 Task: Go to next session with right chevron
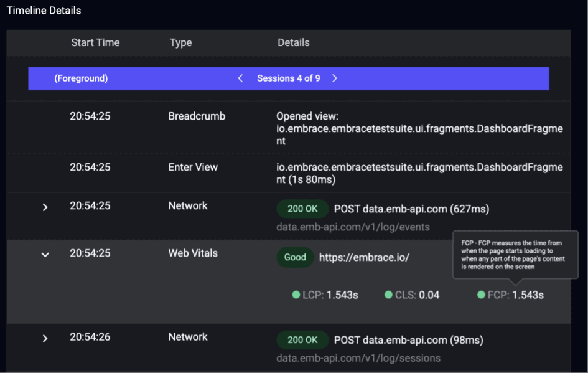click(x=335, y=78)
